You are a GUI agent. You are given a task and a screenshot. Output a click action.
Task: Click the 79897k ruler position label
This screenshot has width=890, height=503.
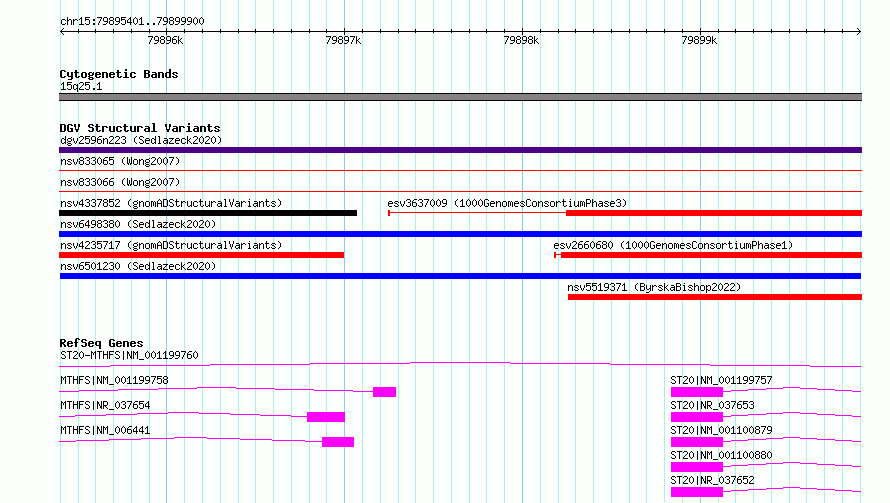(x=343, y=40)
